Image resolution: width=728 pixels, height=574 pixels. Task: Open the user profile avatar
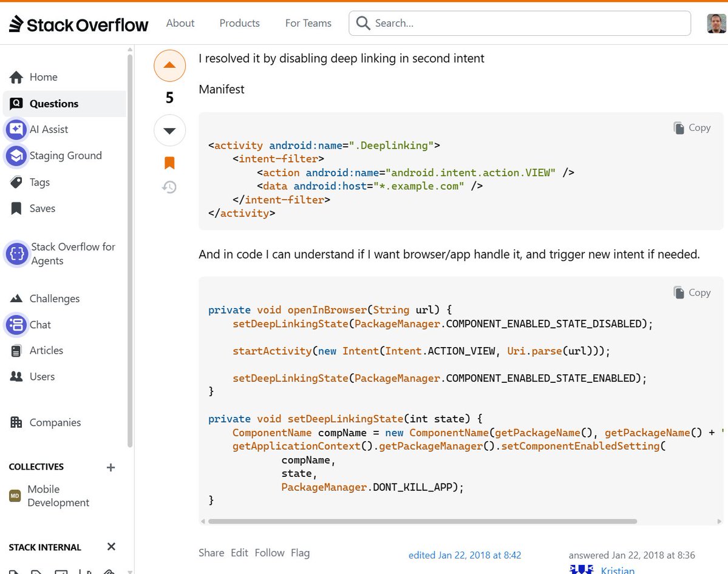pyautogui.click(x=716, y=23)
